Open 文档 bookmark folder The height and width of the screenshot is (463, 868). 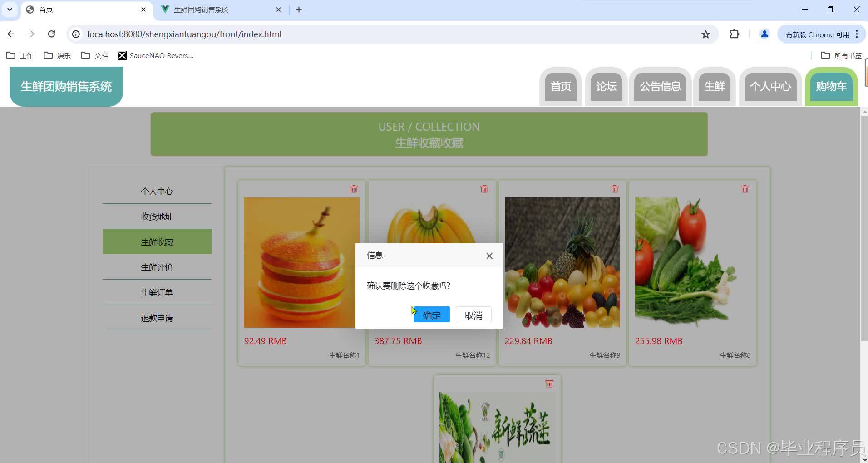[x=94, y=55]
